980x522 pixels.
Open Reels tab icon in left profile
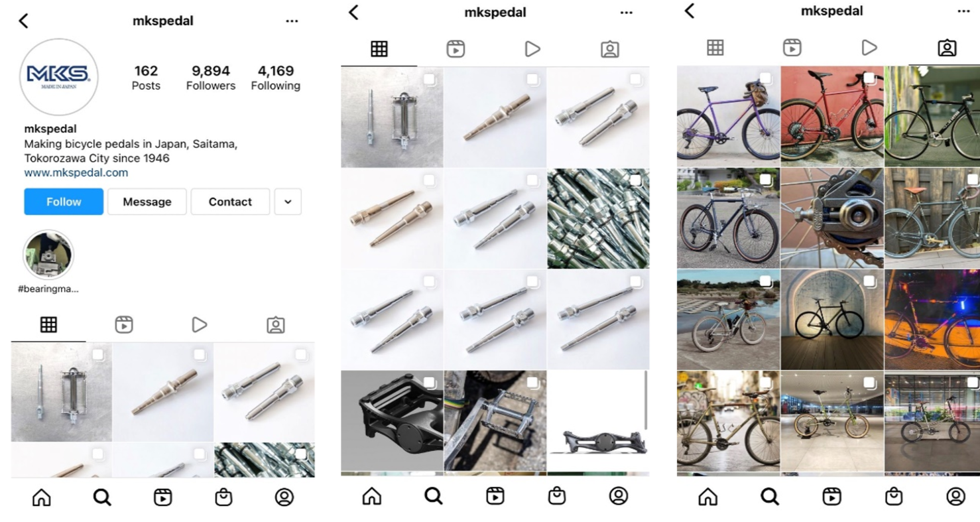pos(124,324)
